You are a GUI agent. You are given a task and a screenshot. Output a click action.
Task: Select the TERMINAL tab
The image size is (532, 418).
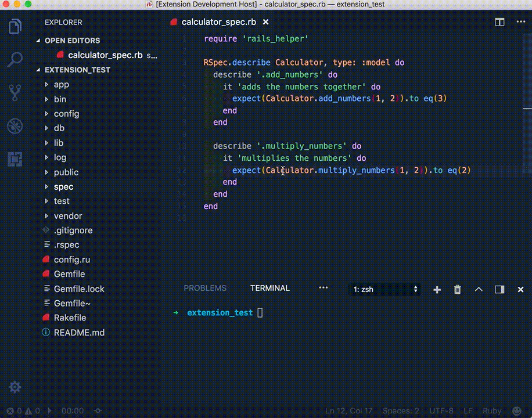pos(269,288)
